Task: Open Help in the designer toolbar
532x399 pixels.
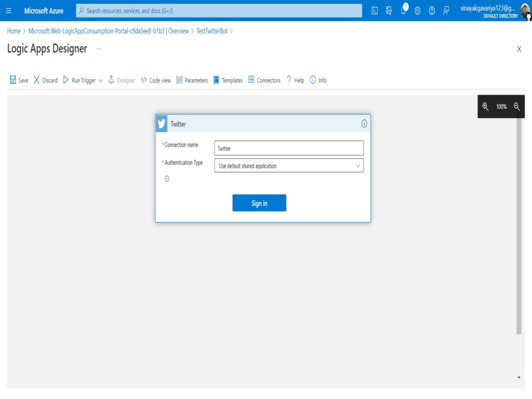Action: tap(295, 80)
